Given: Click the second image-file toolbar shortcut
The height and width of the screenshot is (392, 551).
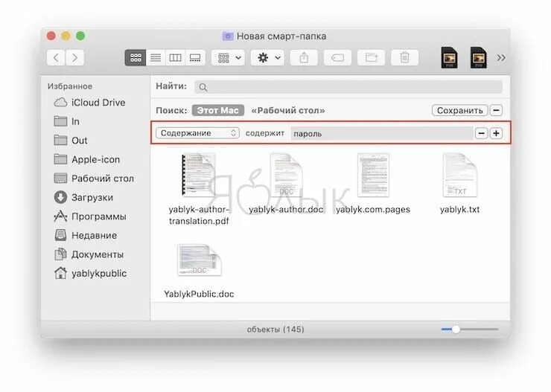Looking at the screenshot, I should coord(479,57).
